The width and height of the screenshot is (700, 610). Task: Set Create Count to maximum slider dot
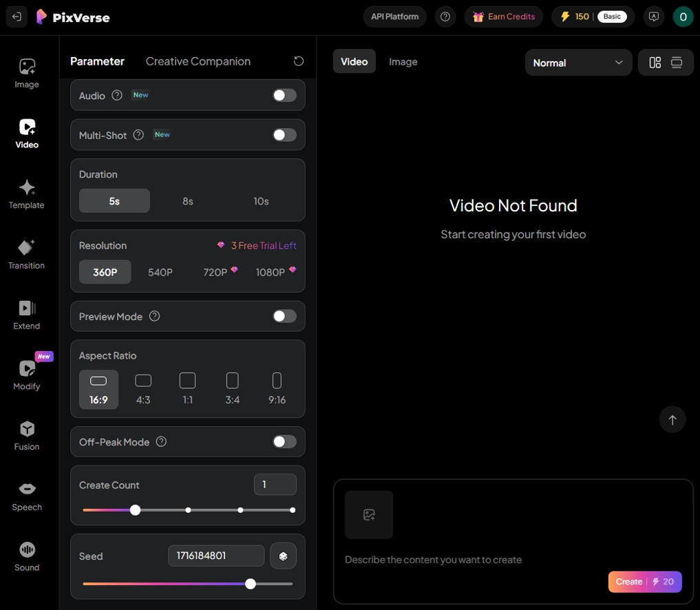(x=293, y=510)
